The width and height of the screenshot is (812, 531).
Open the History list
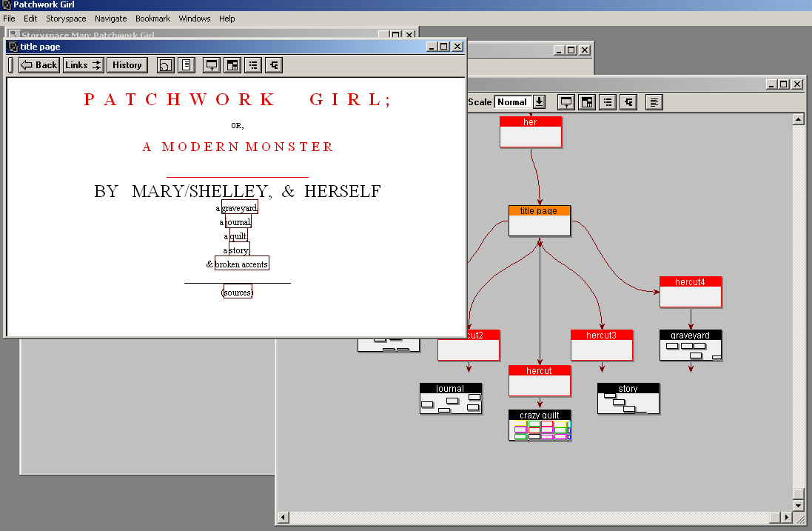[127, 65]
